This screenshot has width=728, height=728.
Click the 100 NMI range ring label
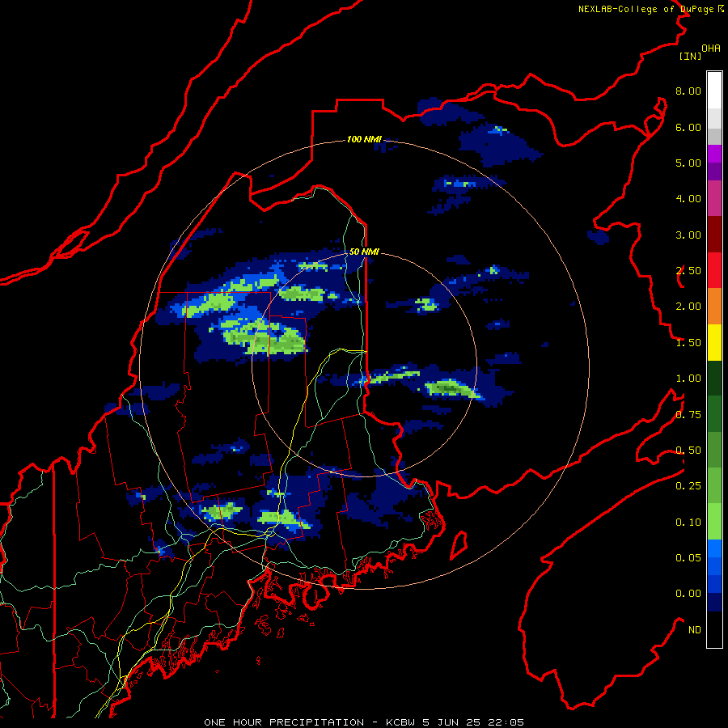(x=364, y=139)
